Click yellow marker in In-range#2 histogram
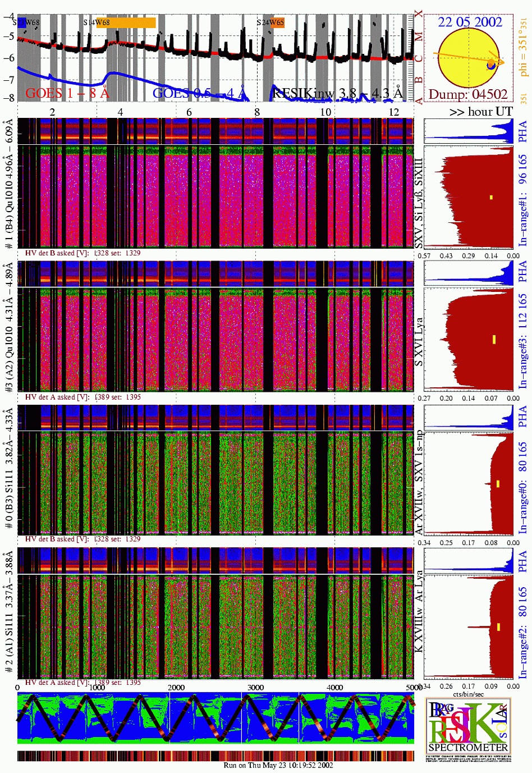This screenshot has width=532, height=773. (498, 627)
